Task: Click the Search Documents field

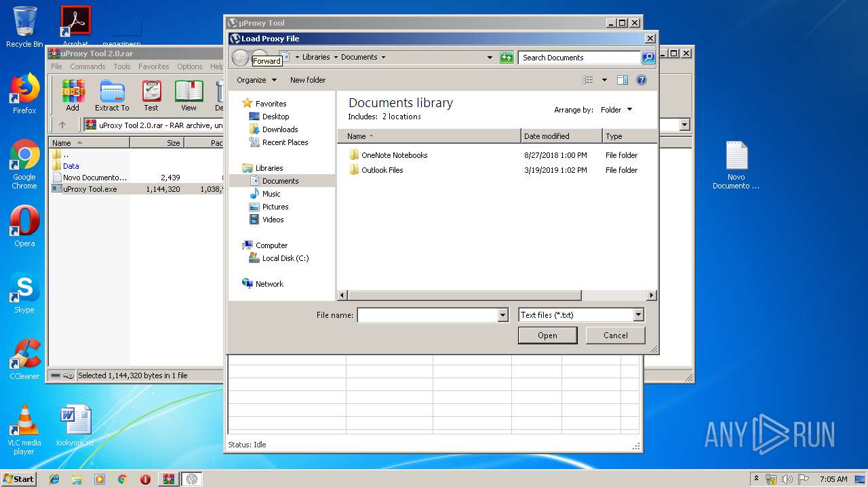Action: click(x=580, y=58)
